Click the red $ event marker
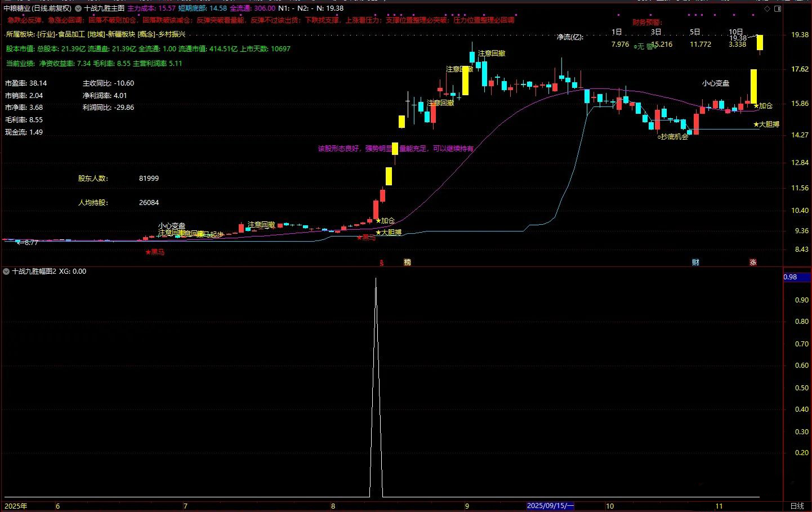812x512 pixels. pyautogui.click(x=381, y=262)
